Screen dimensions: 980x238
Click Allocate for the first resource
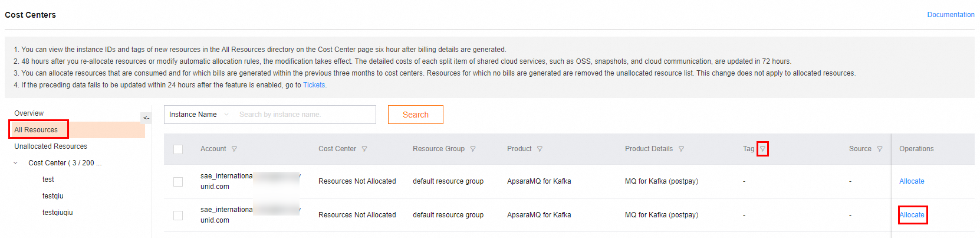[912, 181]
